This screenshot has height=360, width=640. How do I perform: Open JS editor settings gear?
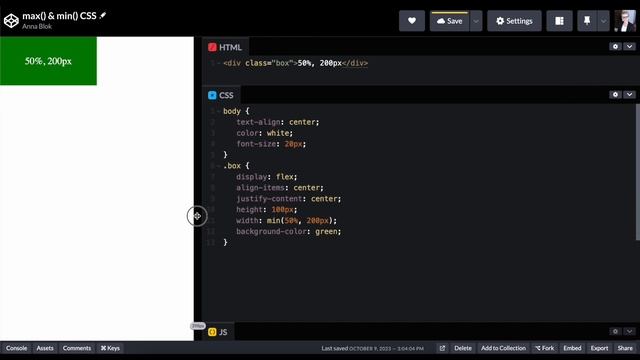coord(616,331)
